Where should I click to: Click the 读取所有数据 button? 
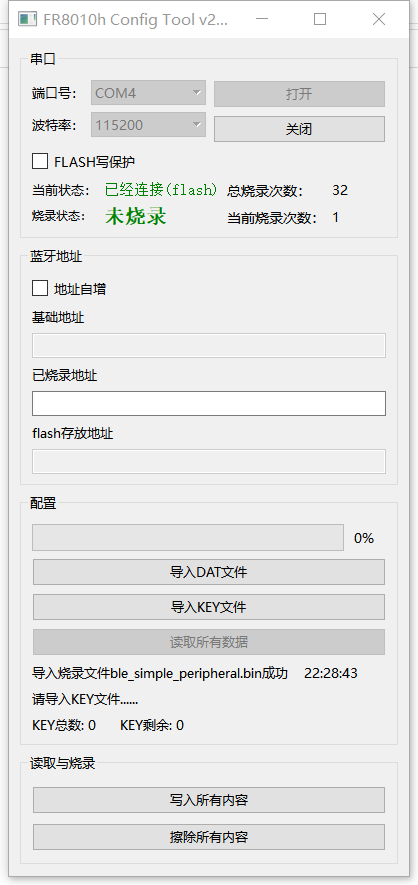click(x=209, y=642)
